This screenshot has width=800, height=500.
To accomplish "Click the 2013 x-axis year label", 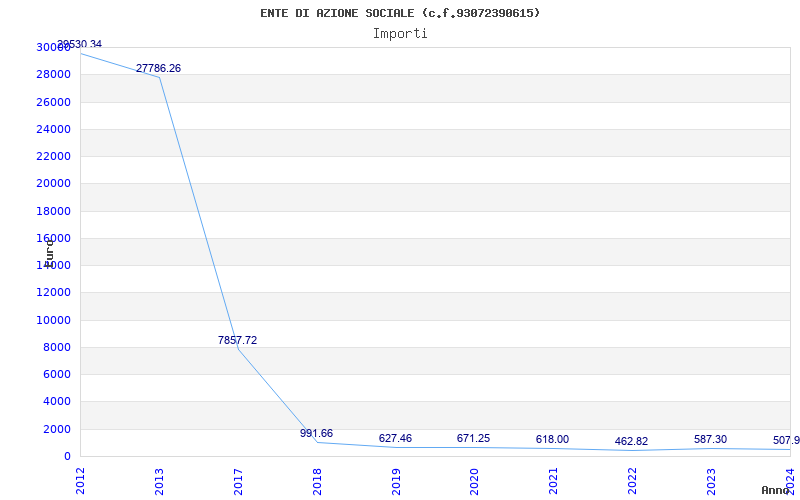I will click(159, 481).
